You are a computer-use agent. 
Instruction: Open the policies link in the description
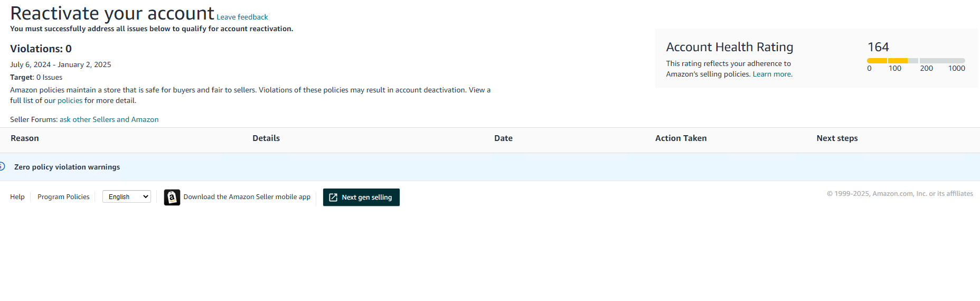click(x=70, y=100)
